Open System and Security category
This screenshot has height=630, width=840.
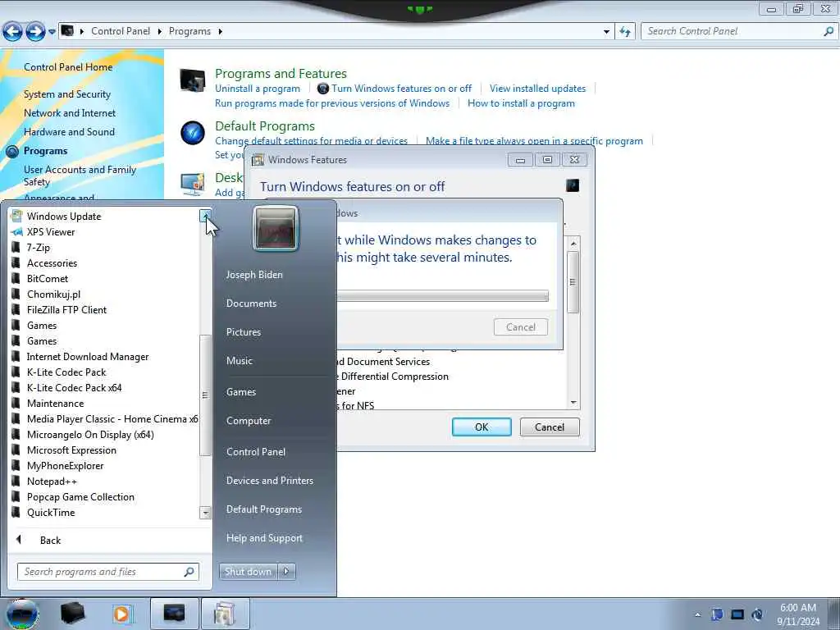tap(67, 94)
